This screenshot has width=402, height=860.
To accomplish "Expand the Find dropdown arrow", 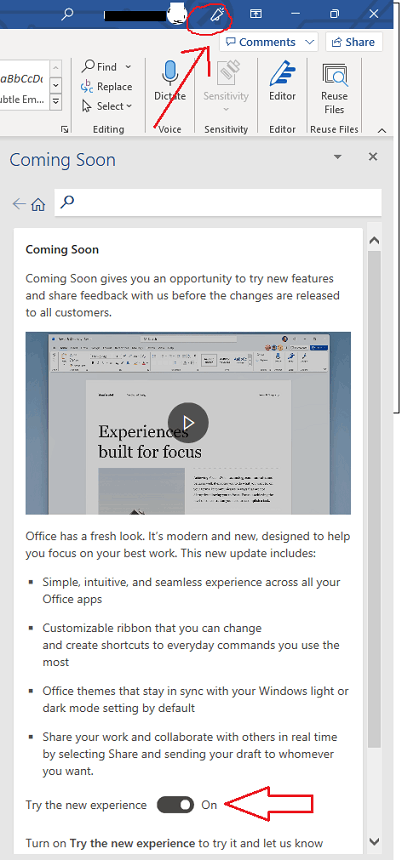I will coord(128,66).
